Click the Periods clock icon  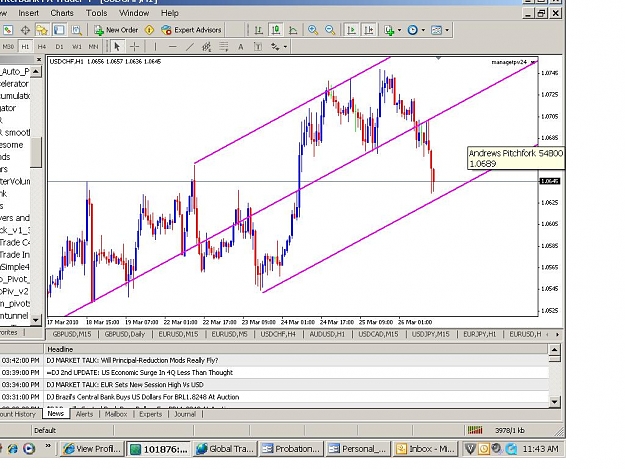(413, 30)
